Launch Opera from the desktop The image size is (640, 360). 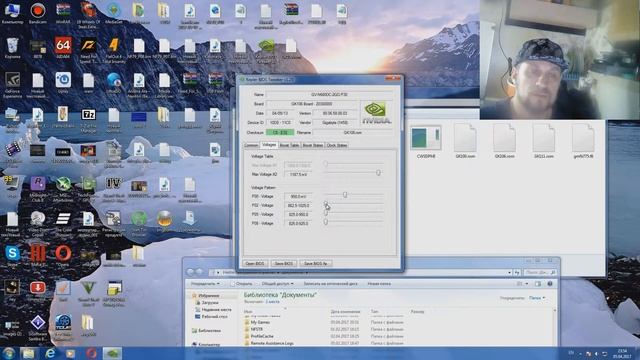point(63,256)
